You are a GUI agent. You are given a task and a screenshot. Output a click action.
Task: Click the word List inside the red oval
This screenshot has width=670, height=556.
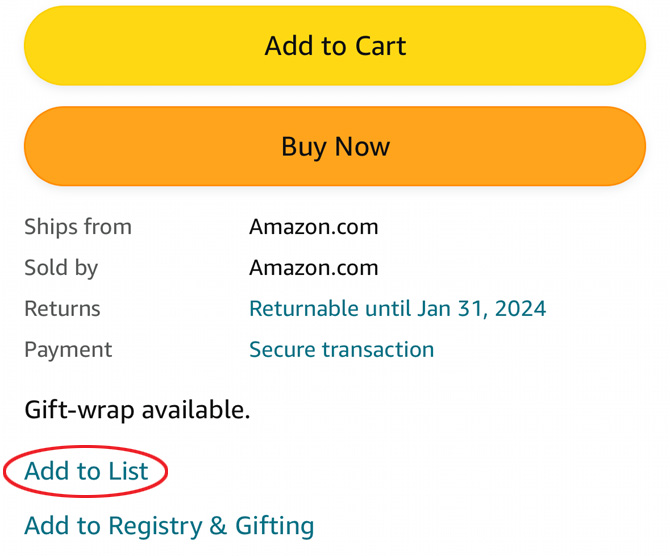(x=128, y=471)
